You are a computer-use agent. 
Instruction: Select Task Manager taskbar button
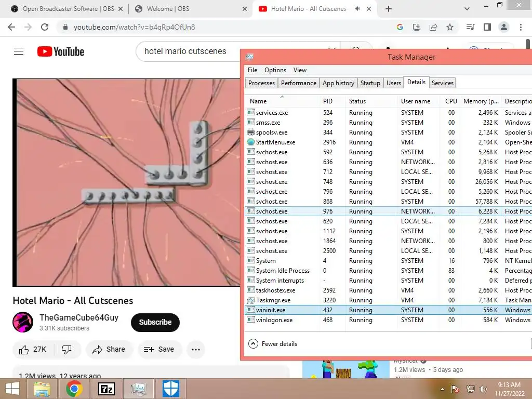[139, 389]
